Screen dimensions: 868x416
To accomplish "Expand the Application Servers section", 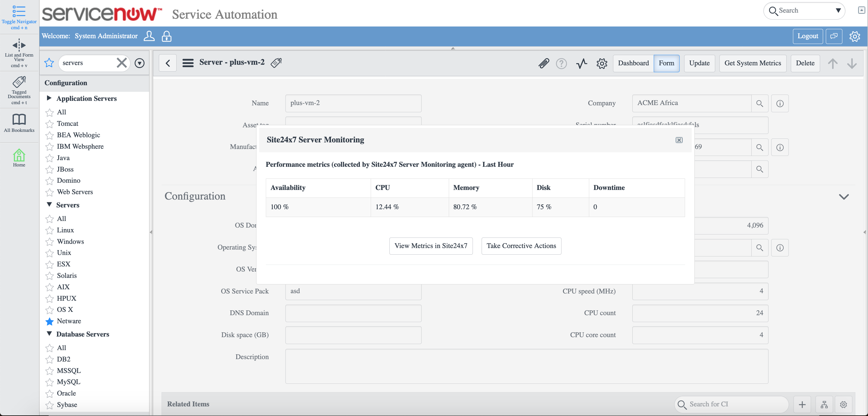I will pyautogui.click(x=49, y=98).
